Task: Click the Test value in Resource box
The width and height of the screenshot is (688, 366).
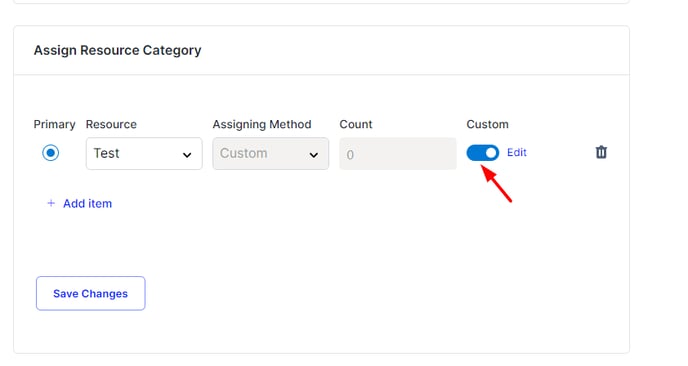Action: 106,153
